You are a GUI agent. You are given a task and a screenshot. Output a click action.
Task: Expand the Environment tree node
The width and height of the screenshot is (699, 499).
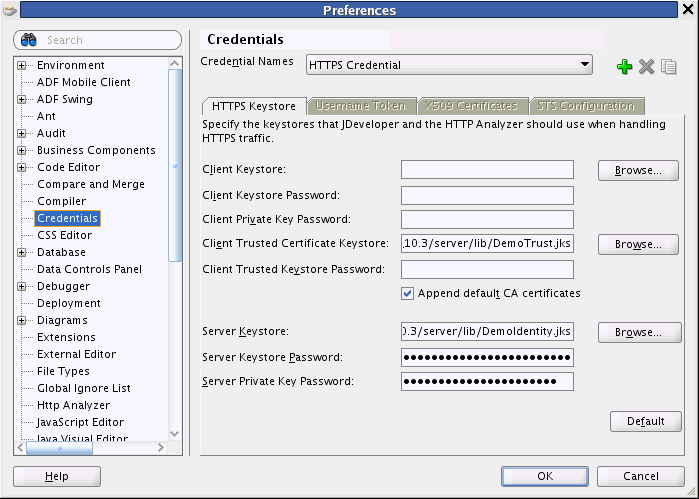(22, 66)
